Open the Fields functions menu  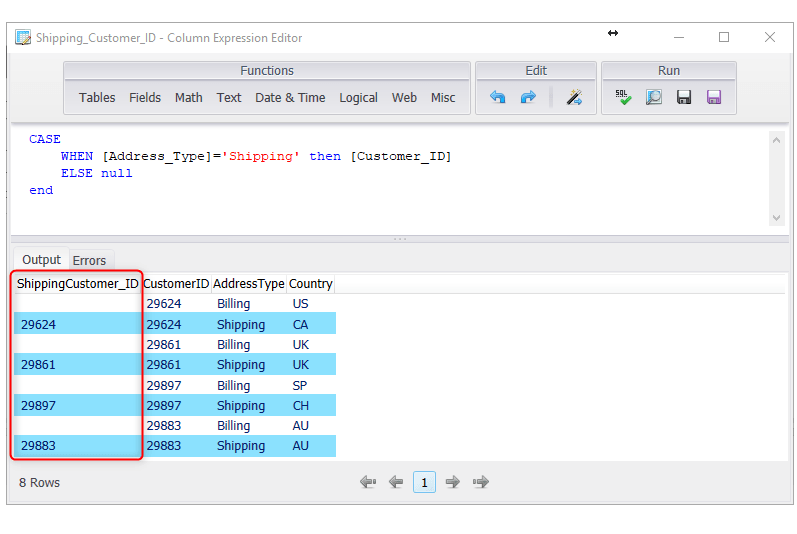145,98
